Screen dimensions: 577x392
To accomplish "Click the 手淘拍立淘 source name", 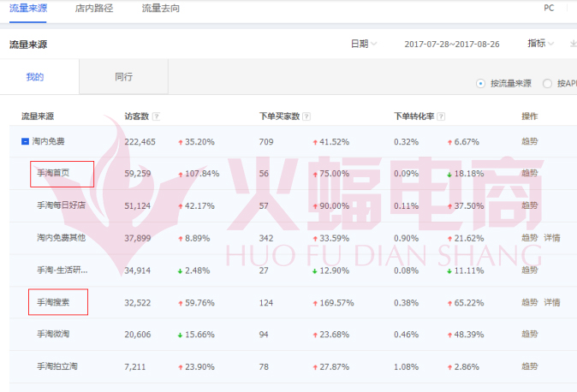I will tap(57, 366).
